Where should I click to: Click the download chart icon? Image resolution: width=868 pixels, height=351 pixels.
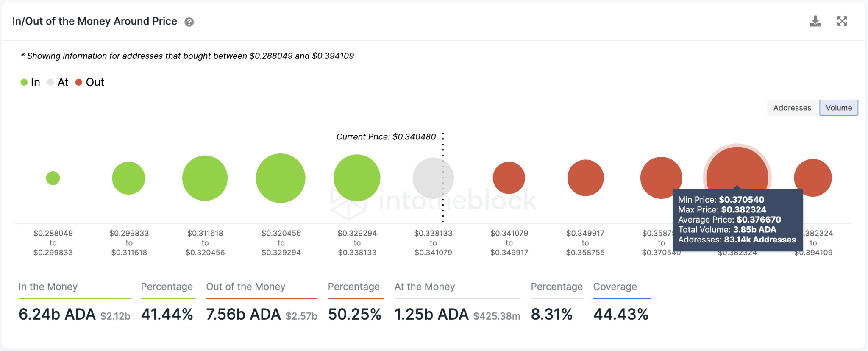coord(815,21)
